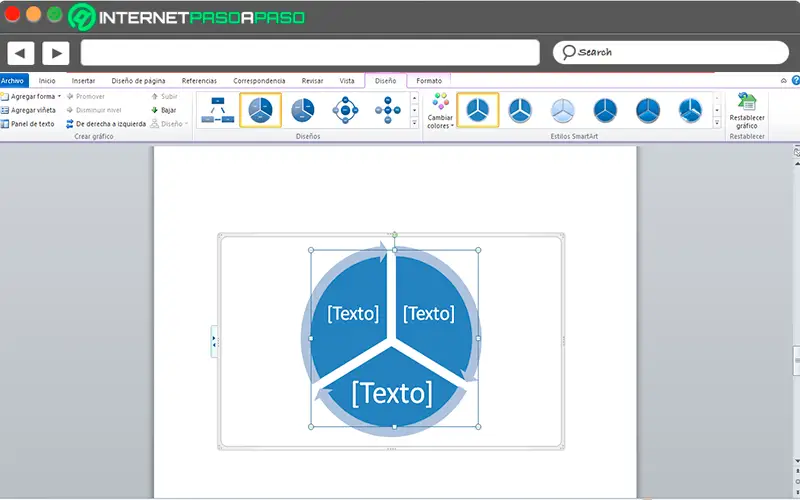
Task: Switch to the Formato tab
Action: point(429,81)
